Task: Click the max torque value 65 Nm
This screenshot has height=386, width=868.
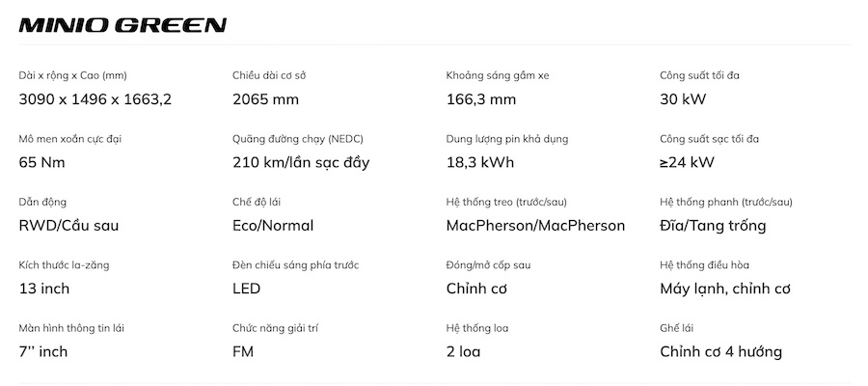Action: pyautogui.click(x=41, y=162)
